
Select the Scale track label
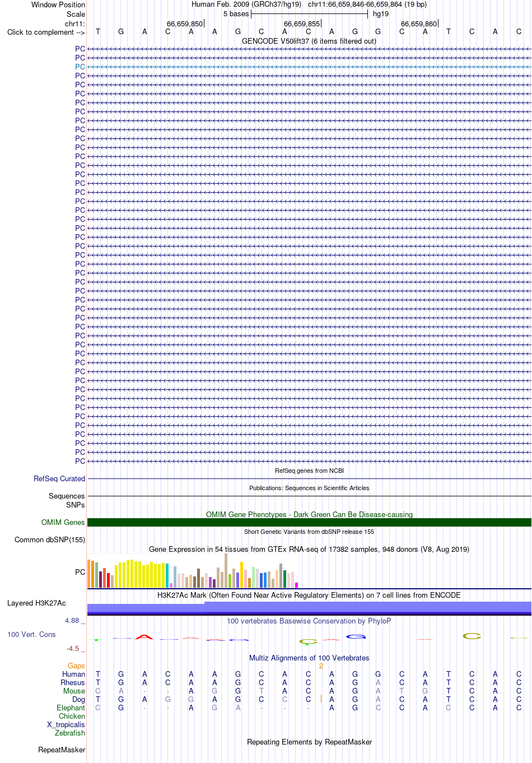click(76, 14)
